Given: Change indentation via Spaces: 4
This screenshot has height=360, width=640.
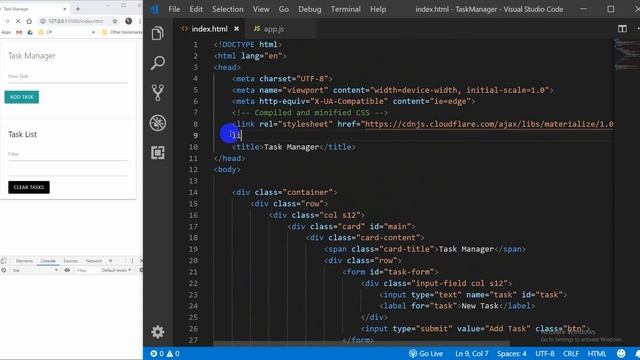Looking at the screenshot, I should point(511,353).
